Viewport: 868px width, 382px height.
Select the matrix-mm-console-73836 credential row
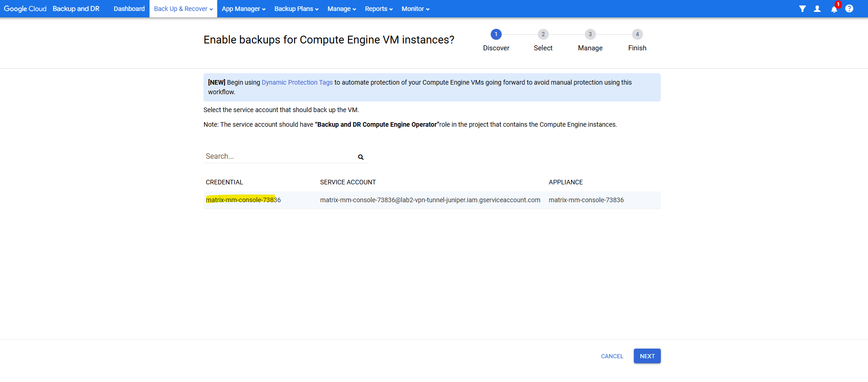(243, 200)
